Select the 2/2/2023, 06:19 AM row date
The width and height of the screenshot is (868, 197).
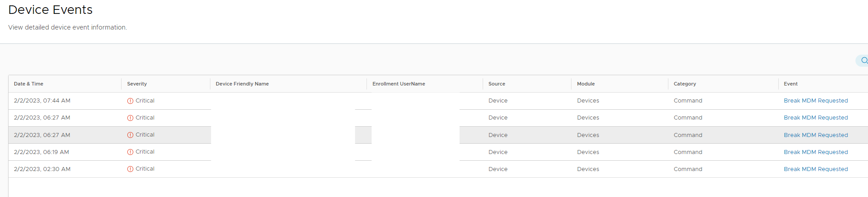41,152
